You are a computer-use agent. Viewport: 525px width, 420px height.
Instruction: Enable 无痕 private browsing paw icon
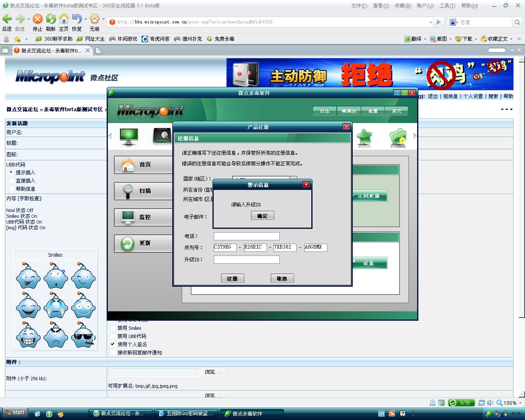coord(95,19)
